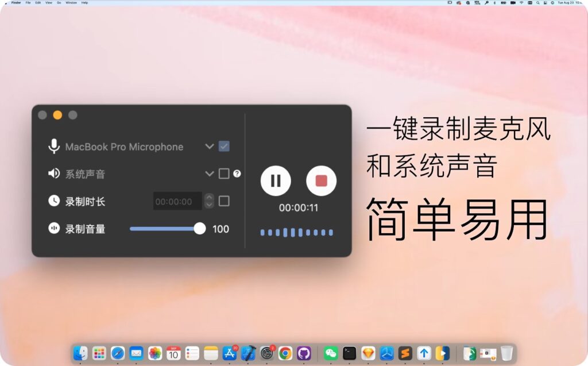Open the 系统声音 source dropdown
Viewport: 588px width, 366px height.
pyautogui.click(x=209, y=174)
